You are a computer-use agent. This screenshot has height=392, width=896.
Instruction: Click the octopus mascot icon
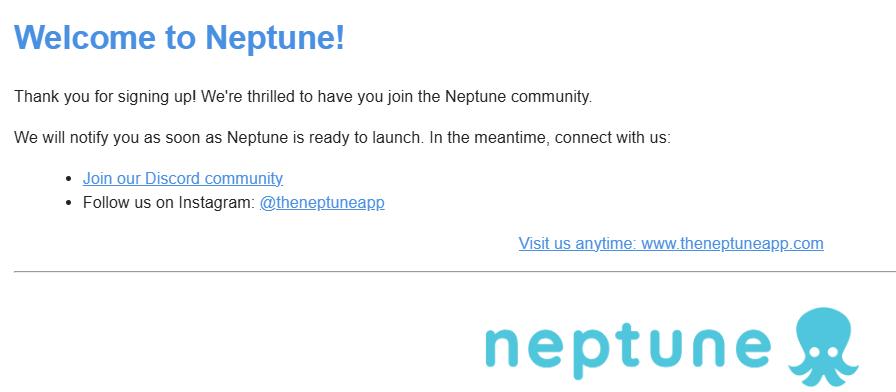[x=823, y=346]
